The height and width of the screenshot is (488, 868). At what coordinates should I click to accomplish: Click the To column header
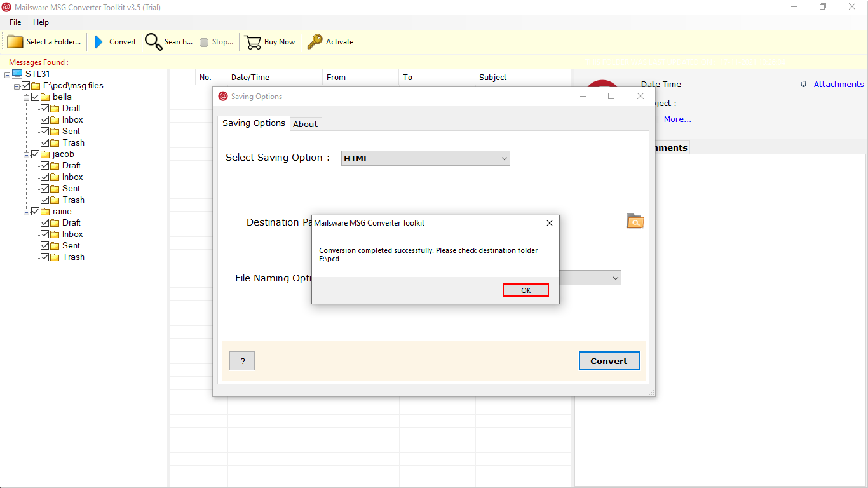click(437, 77)
